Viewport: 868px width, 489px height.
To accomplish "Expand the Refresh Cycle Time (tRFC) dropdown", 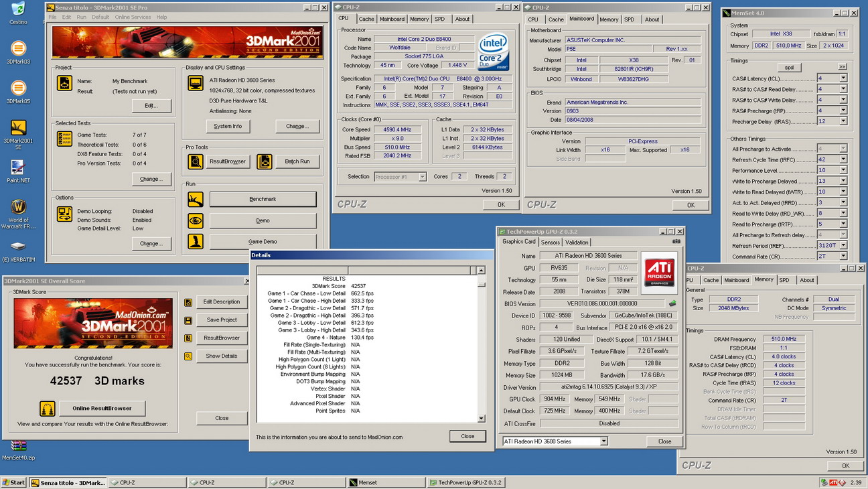I will pyautogui.click(x=843, y=159).
